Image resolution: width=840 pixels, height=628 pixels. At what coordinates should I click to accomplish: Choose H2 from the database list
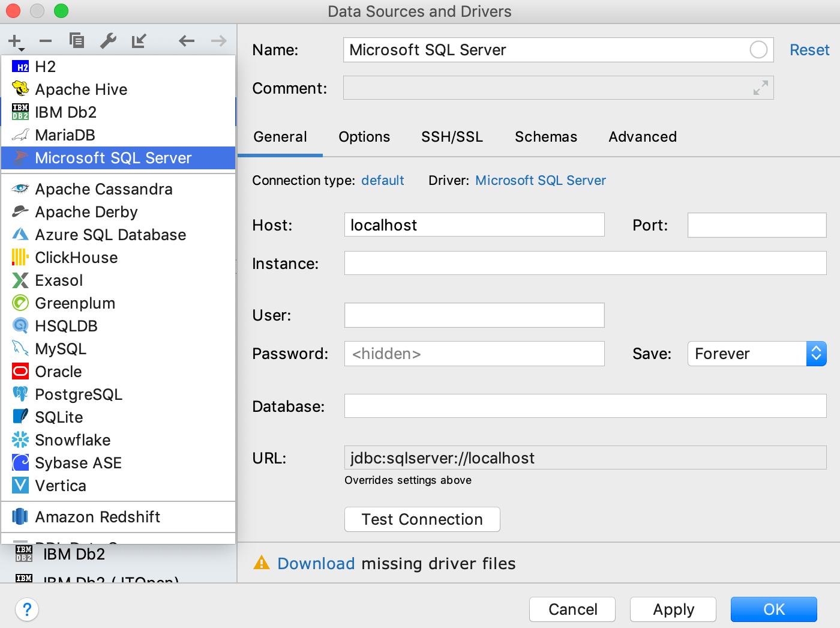pyautogui.click(x=118, y=67)
